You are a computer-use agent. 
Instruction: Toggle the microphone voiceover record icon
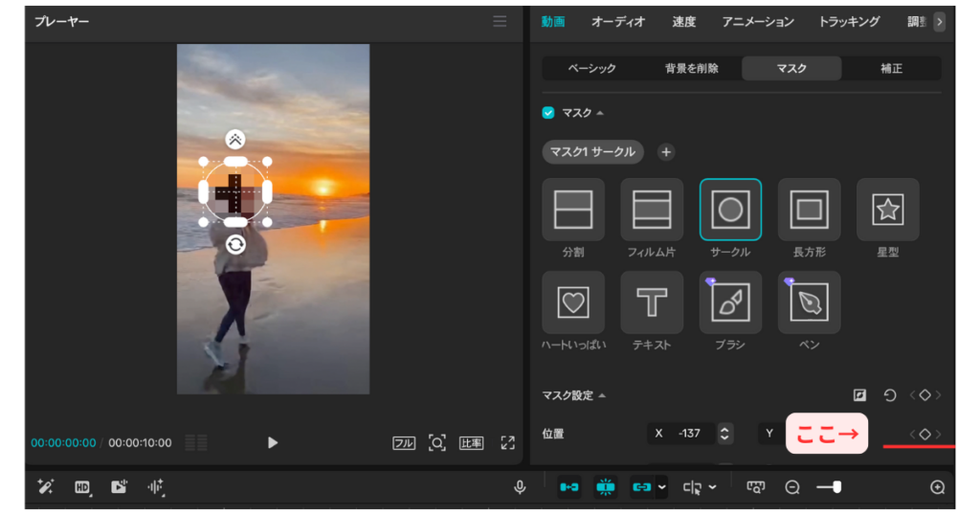520,487
